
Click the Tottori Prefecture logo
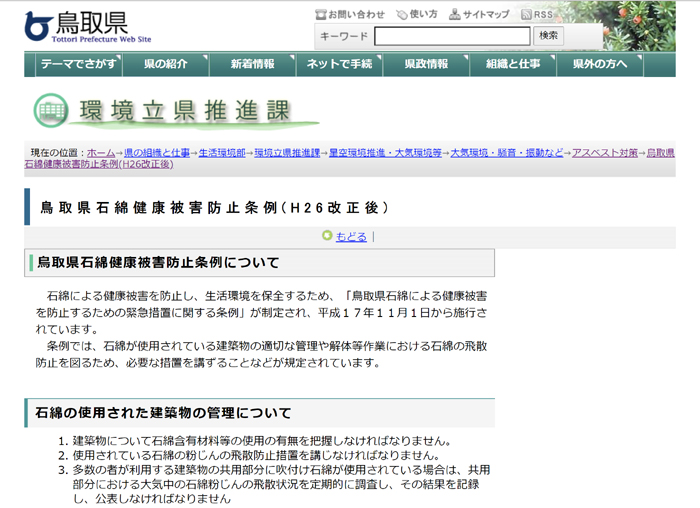pos(88,25)
